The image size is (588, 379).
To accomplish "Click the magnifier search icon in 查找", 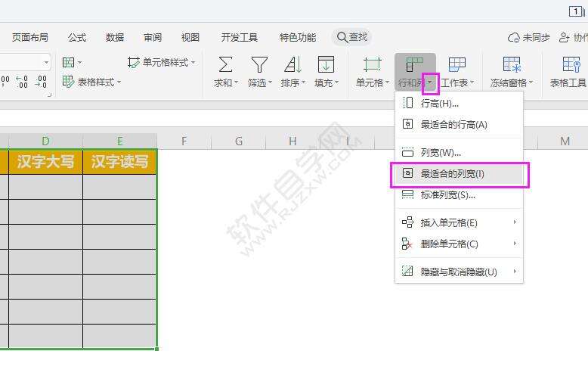I will tap(342, 37).
